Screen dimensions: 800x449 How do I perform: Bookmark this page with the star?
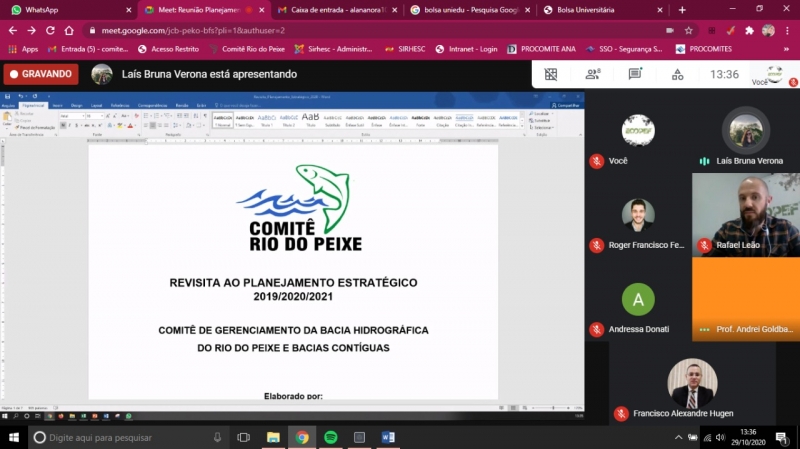pyautogui.click(x=689, y=31)
